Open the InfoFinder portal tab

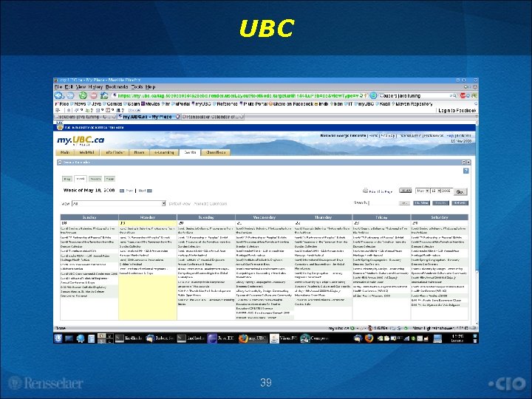click(x=115, y=152)
